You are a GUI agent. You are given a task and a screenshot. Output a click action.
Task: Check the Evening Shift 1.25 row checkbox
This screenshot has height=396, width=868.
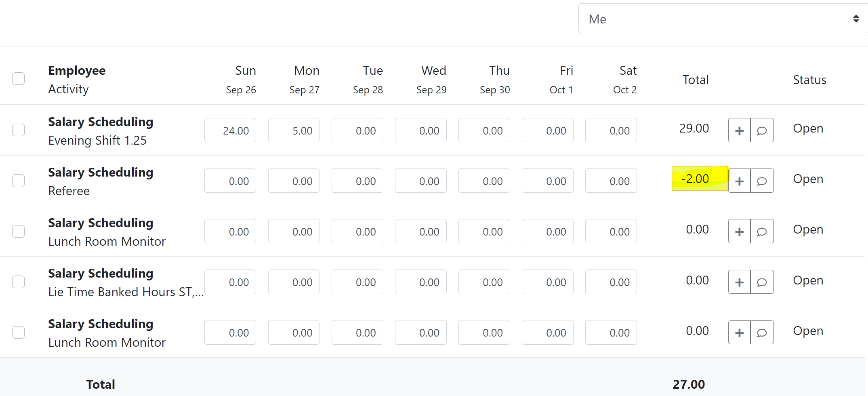19,130
